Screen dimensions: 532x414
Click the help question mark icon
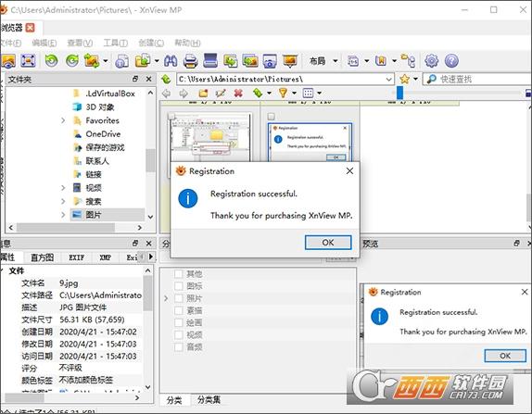coord(451,61)
